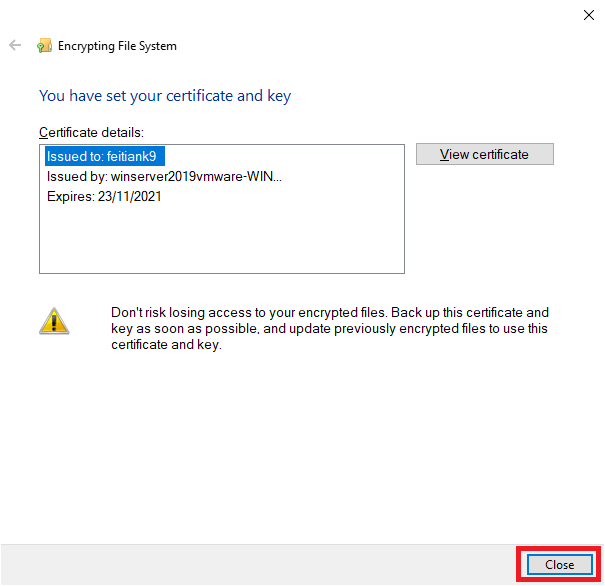Click the backup warning message text
Viewport: 605px width, 586px height.
330,328
